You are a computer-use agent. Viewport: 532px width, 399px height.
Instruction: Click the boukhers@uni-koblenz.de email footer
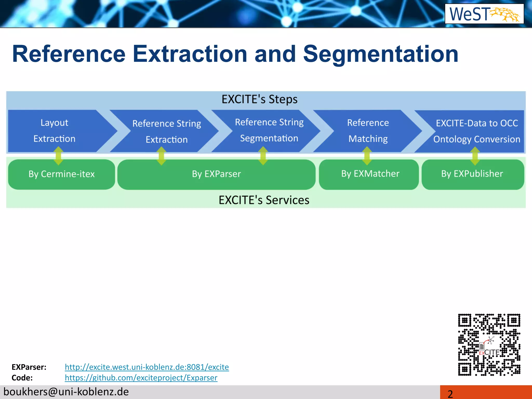pyautogui.click(x=66, y=392)
